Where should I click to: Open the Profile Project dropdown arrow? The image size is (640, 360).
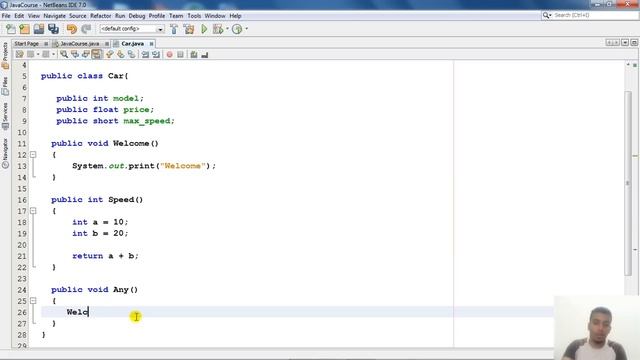[x=246, y=29]
